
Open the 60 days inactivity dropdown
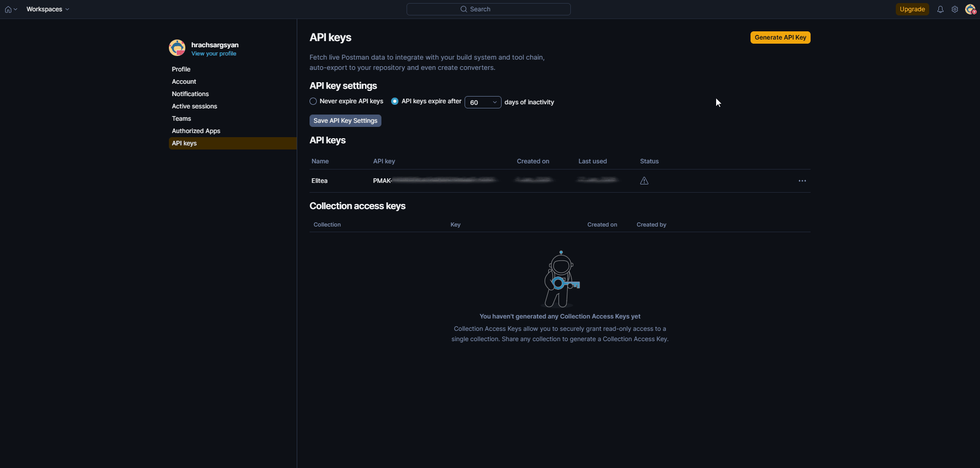483,102
